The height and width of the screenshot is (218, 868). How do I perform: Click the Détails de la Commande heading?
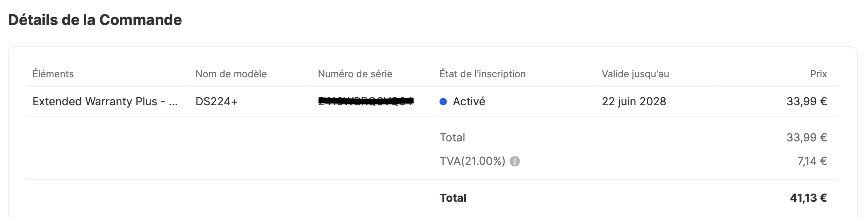coord(95,20)
